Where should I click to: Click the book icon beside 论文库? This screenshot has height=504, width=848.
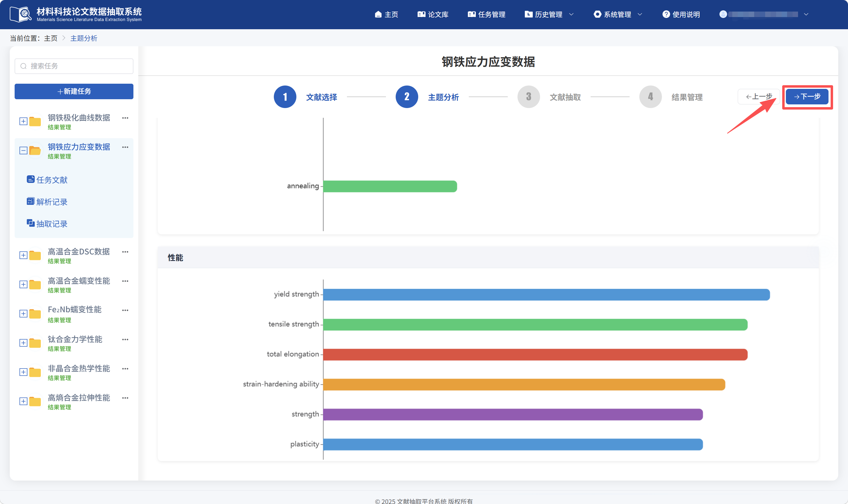[421, 14]
